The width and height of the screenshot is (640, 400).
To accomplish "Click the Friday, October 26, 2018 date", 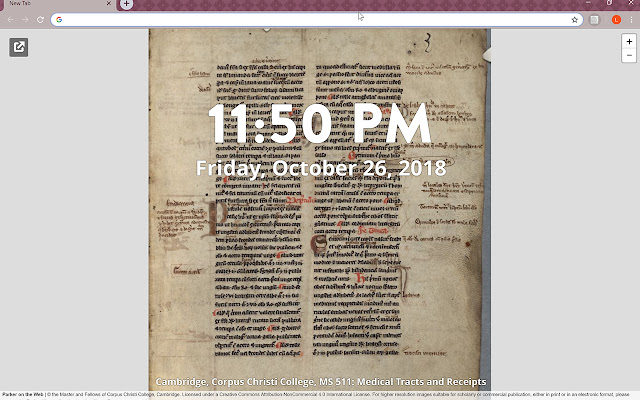I will [321, 168].
